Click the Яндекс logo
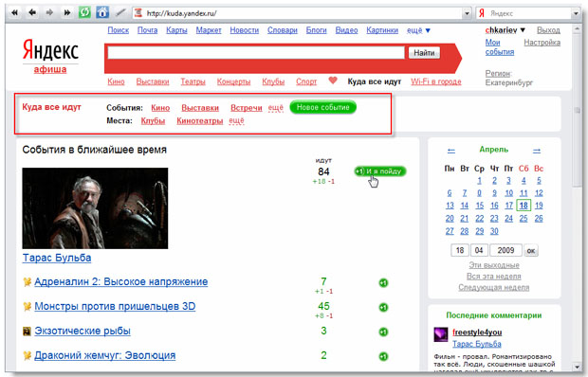 click(x=50, y=50)
